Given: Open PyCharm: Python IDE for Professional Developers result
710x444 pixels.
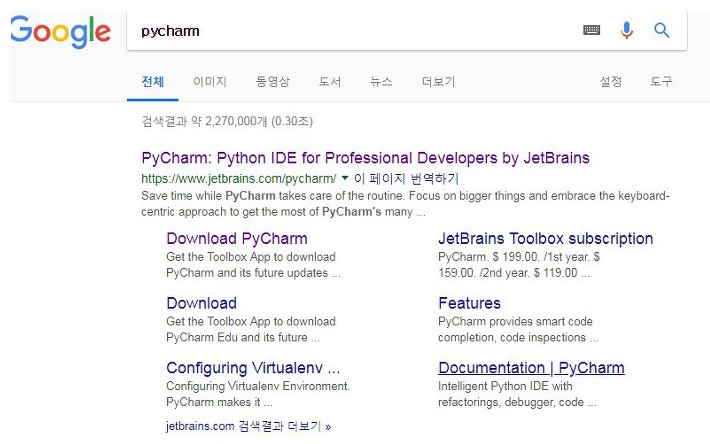Looking at the screenshot, I should 365,158.
